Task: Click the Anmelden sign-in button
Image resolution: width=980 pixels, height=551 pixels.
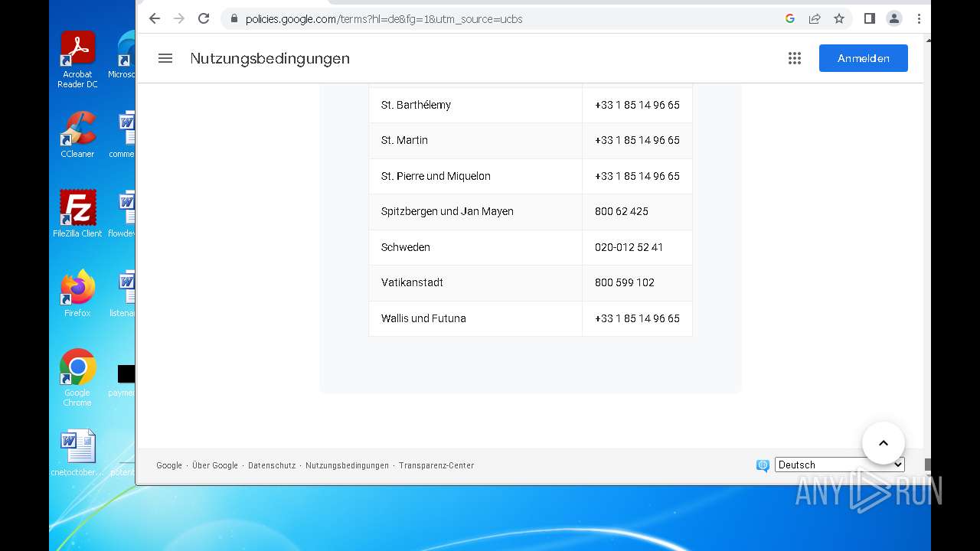Action: 864,58
